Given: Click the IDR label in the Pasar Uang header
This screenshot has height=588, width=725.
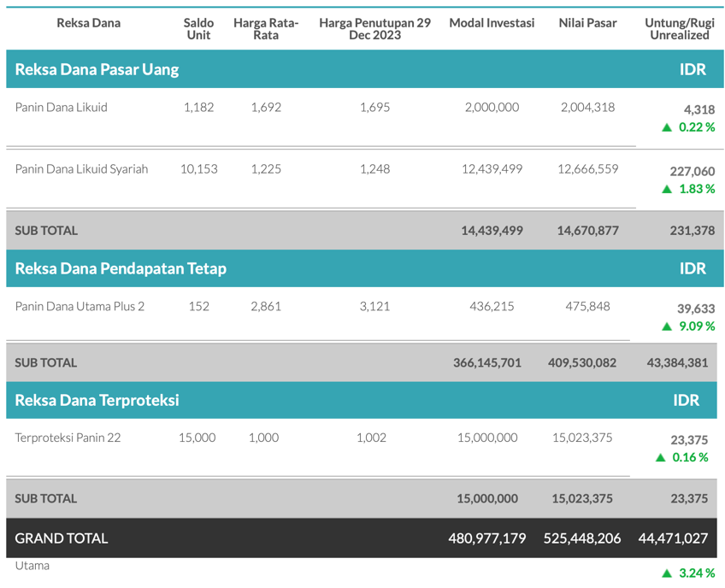Looking at the screenshot, I should click(x=693, y=69).
